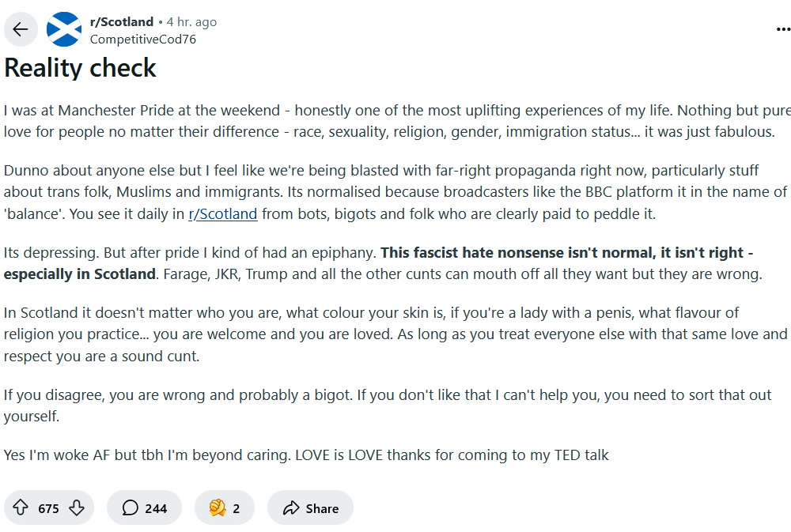Click the 675 vote count
Screen dimensions: 791x532
(48, 508)
